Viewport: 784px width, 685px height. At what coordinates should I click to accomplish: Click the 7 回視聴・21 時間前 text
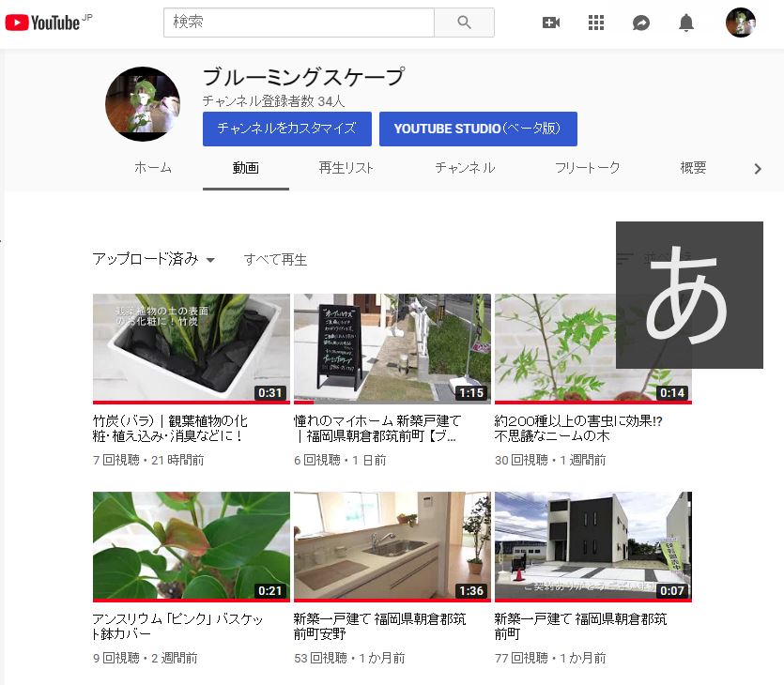pos(148,460)
